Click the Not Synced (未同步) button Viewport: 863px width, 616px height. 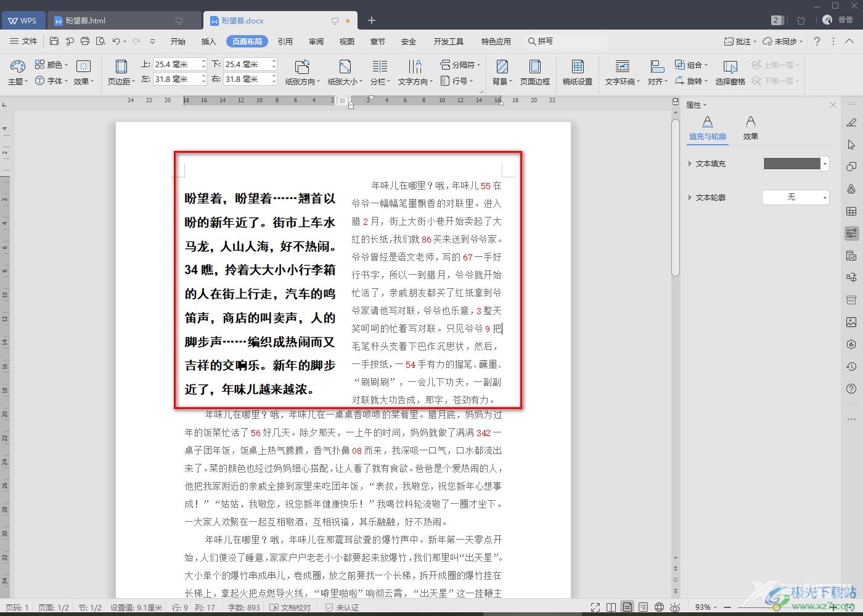(782, 41)
